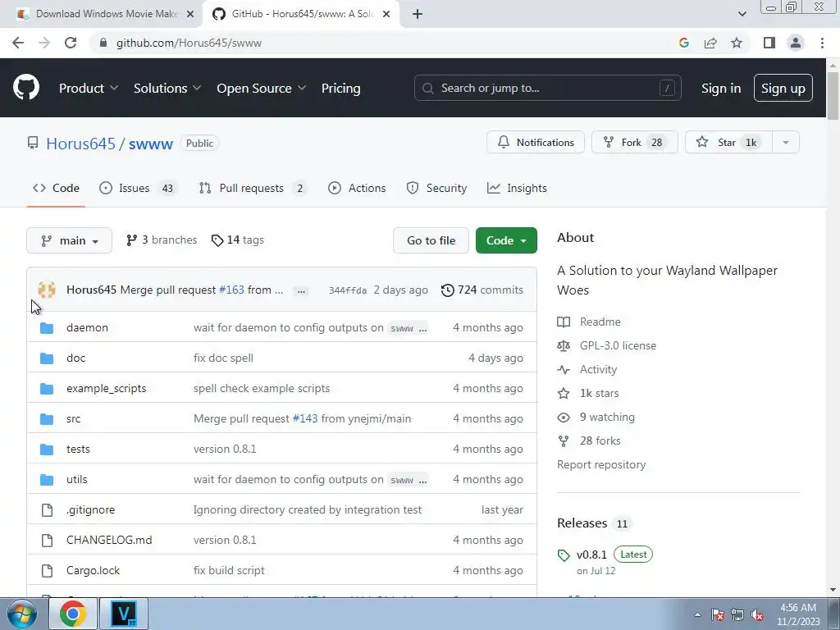
Task: Click the book icon beside Readme
Action: [x=564, y=322]
